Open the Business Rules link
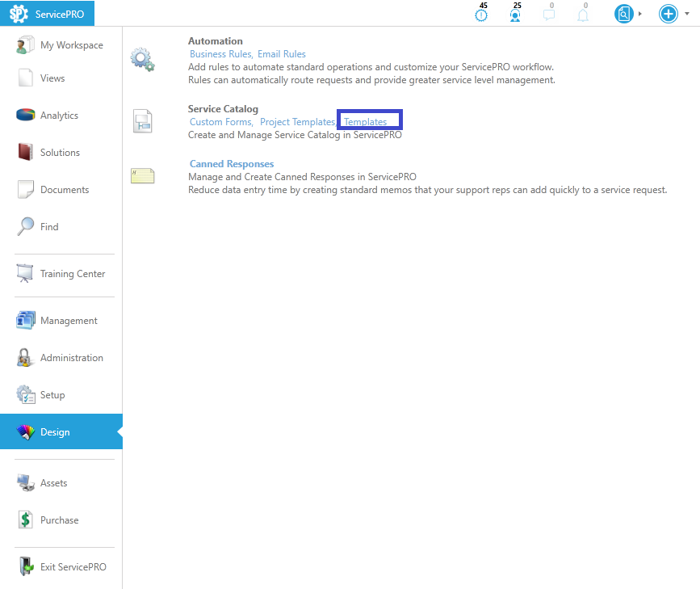Viewport: 700px width, 589px height. [x=220, y=54]
